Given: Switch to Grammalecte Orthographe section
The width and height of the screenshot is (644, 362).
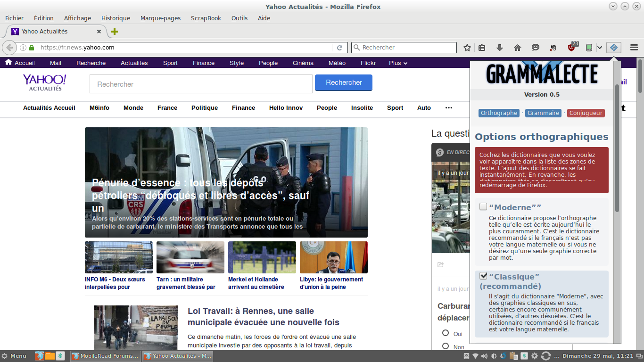Looking at the screenshot, I should tap(499, 113).
